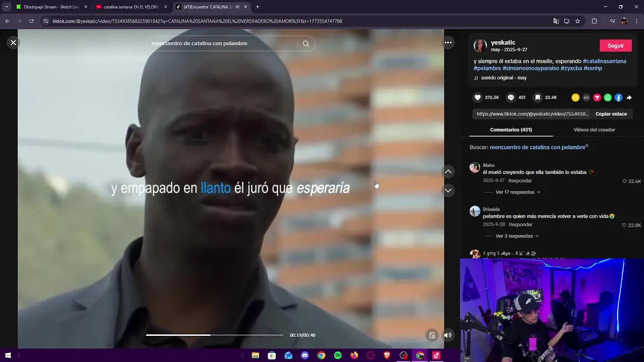Click install app icon in address bar

567,21
